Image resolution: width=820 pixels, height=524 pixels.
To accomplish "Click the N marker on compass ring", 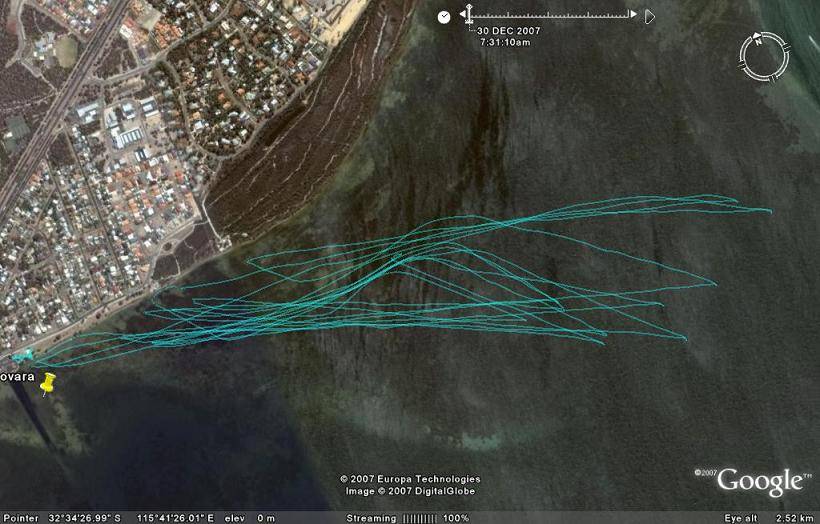I will (x=758, y=41).
